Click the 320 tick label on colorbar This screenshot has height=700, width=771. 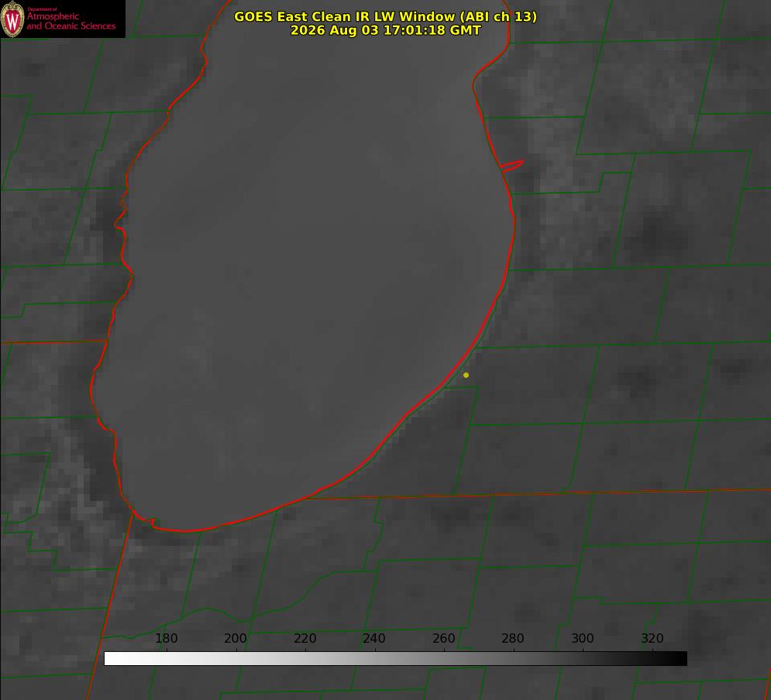[652, 638]
